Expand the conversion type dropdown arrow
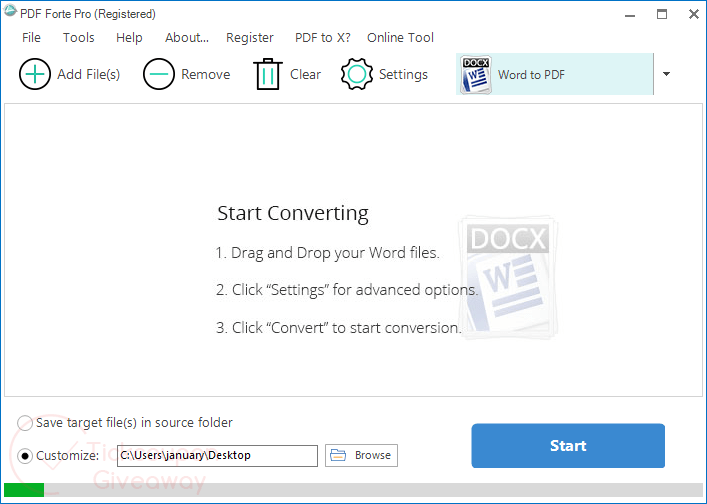Screen dimensions: 707x504 coord(666,74)
